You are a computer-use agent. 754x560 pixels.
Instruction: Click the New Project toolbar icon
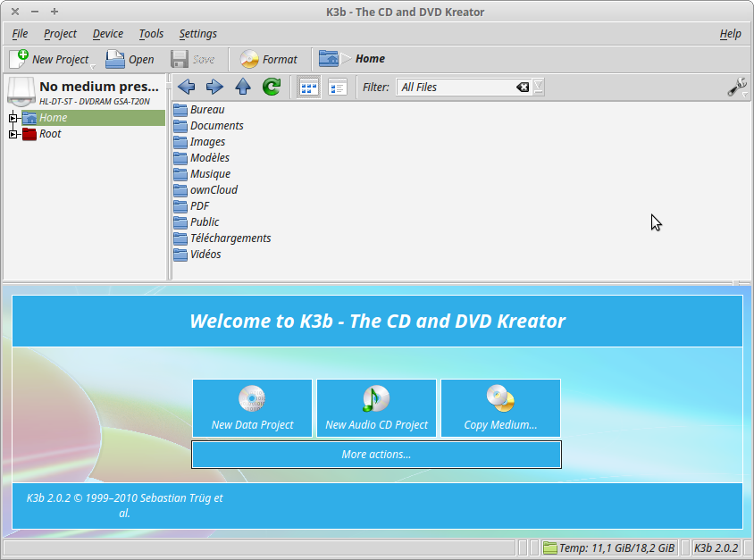pyautogui.click(x=19, y=59)
